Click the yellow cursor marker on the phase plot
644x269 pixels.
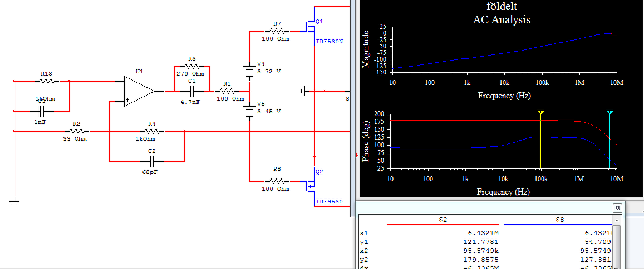(x=541, y=112)
